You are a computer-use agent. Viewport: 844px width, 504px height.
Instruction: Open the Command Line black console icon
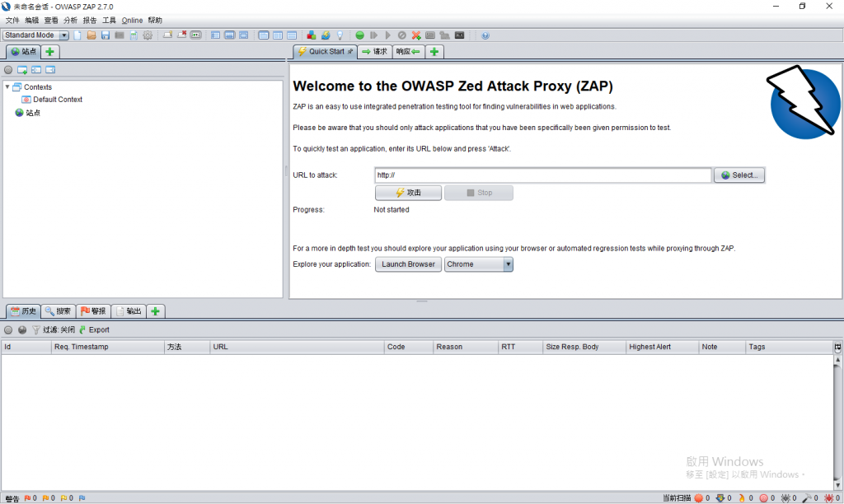click(x=460, y=35)
